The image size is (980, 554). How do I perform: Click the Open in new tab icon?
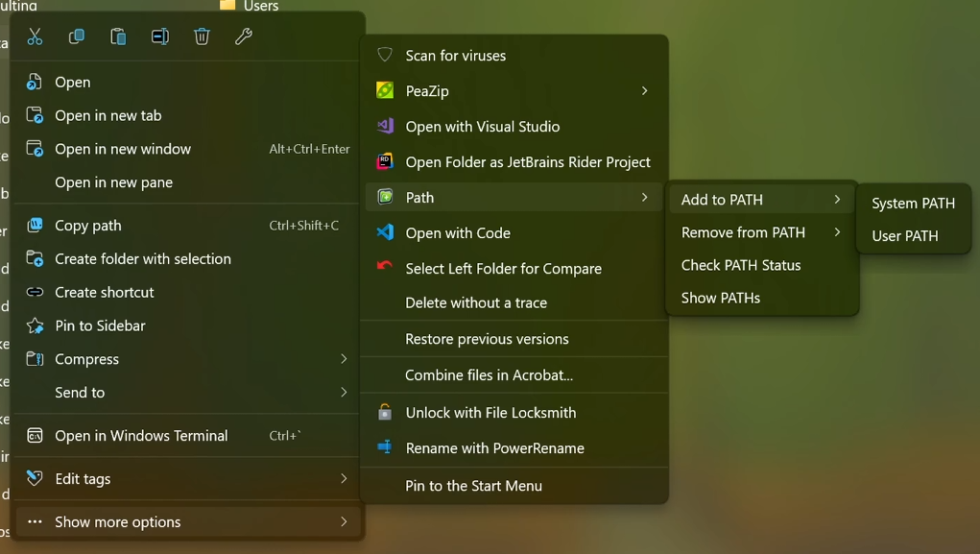coord(35,115)
